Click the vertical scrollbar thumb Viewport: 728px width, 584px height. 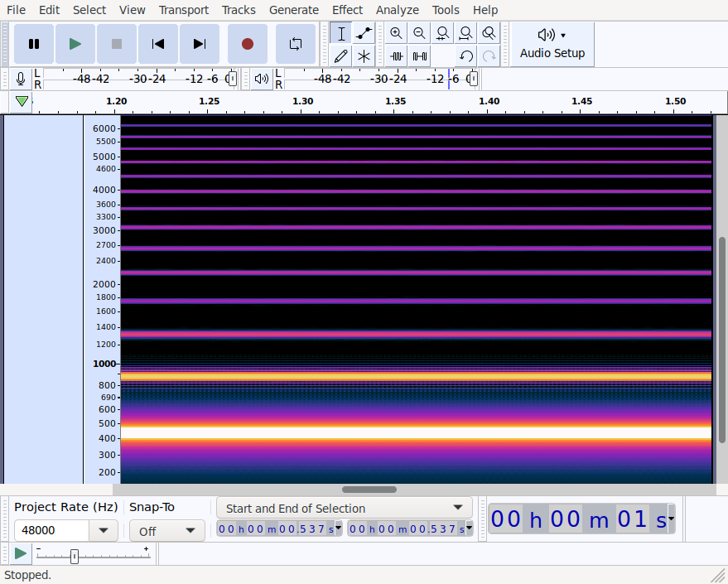pos(722,340)
